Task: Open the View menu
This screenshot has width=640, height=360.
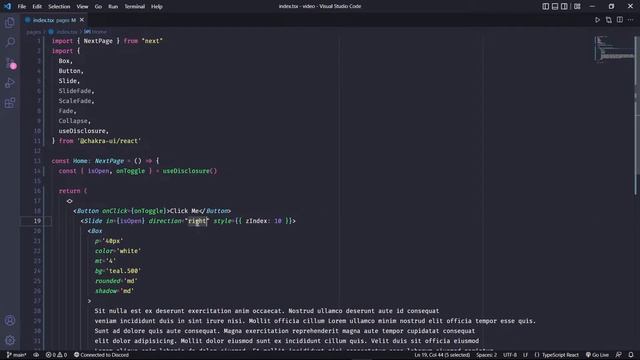Action: pyautogui.click(x=82, y=6)
